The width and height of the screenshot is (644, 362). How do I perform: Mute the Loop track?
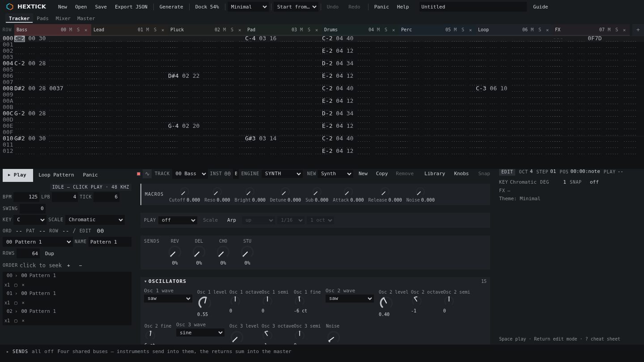tap(532, 30)
